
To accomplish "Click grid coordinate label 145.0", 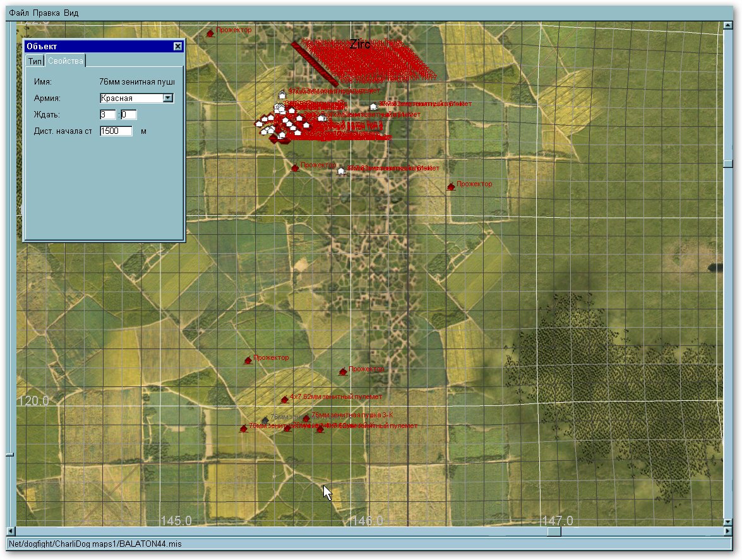I will tap(176, 520).
